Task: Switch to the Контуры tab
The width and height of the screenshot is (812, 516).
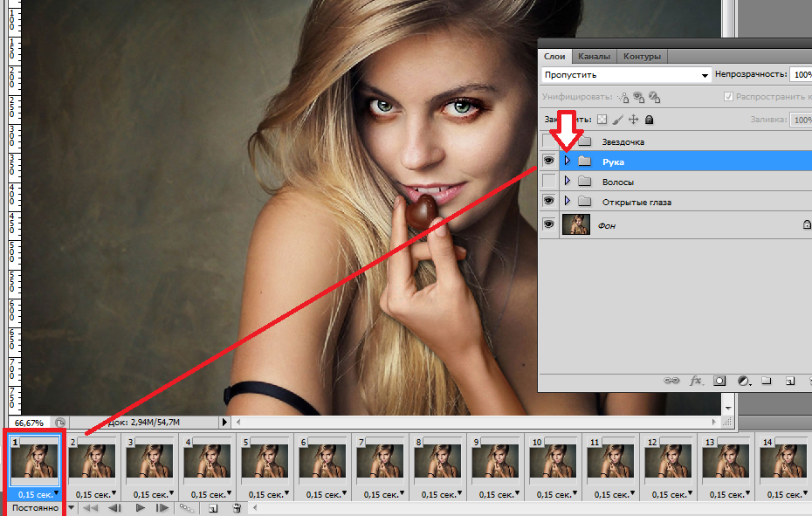Action: click(642, 57)
